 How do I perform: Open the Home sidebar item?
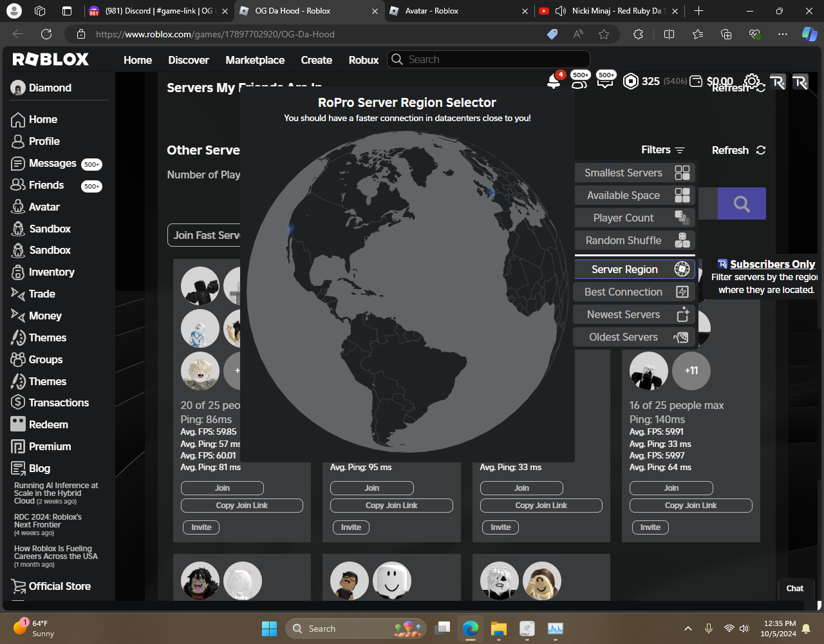[35, 119]
